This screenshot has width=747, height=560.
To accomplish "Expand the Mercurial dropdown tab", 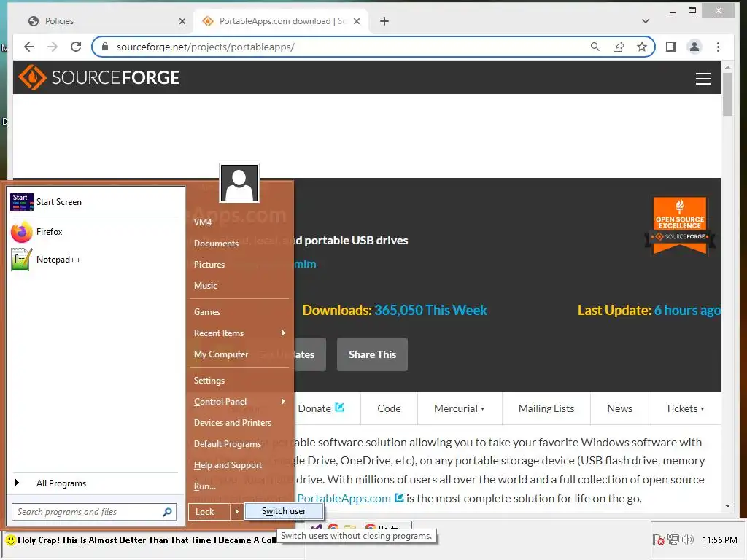I will (460, 408).
